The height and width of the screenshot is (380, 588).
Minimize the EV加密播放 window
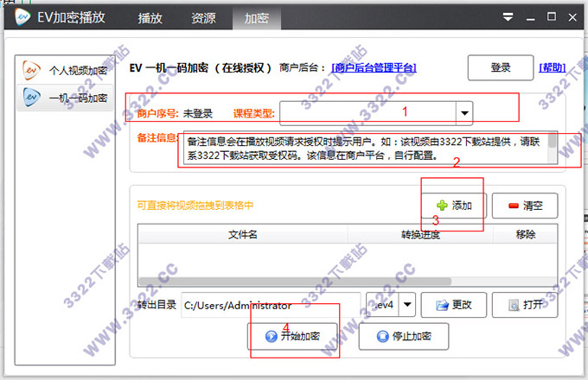click(x=530, y=17)
